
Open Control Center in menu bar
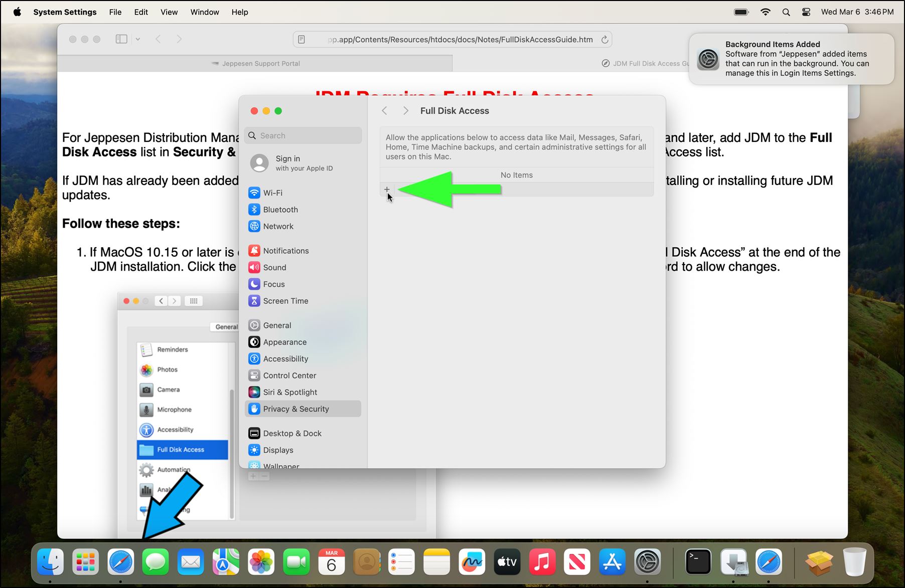806,12
